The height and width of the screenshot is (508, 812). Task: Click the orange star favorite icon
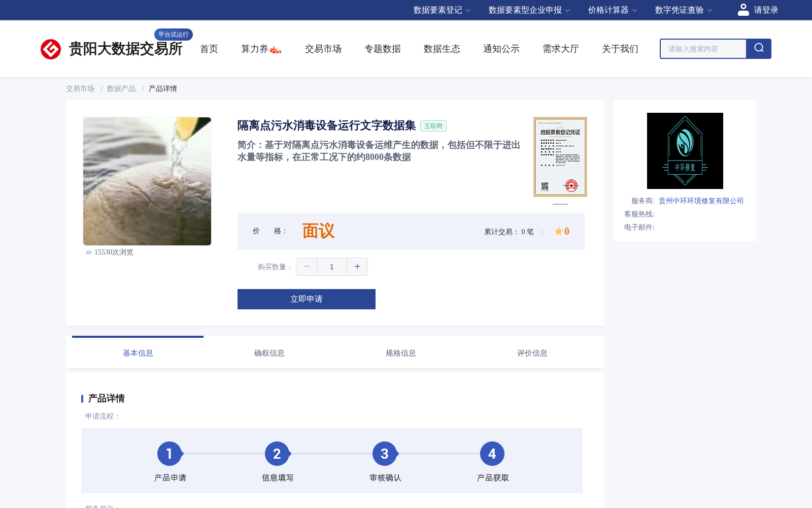click(x=558, y=231)
